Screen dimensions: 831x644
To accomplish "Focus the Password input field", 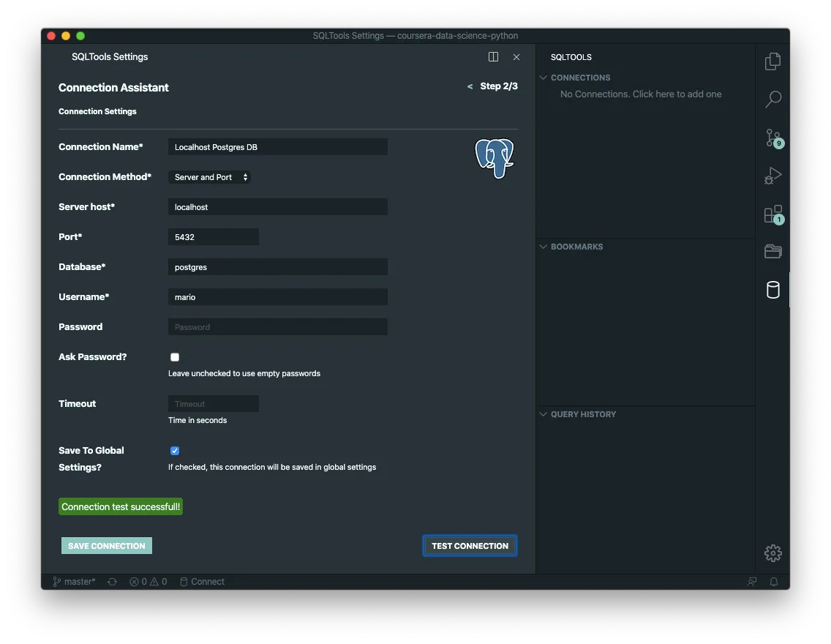I will tap(278, 326).
